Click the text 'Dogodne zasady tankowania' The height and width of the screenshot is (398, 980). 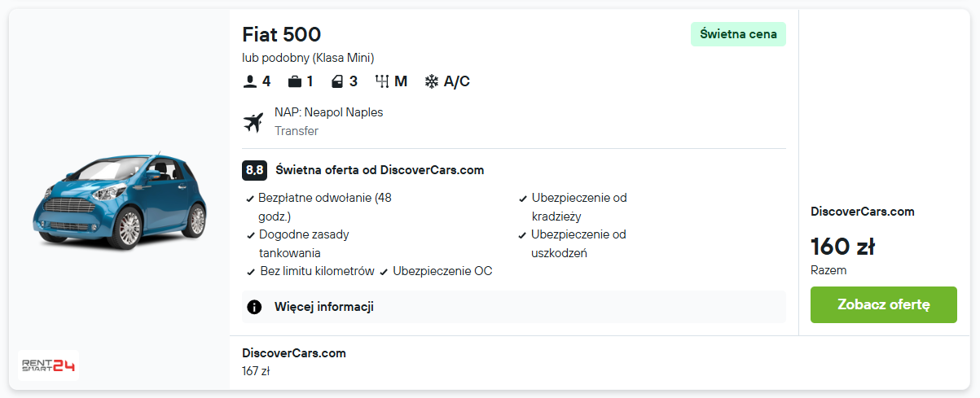coord(304,243)
